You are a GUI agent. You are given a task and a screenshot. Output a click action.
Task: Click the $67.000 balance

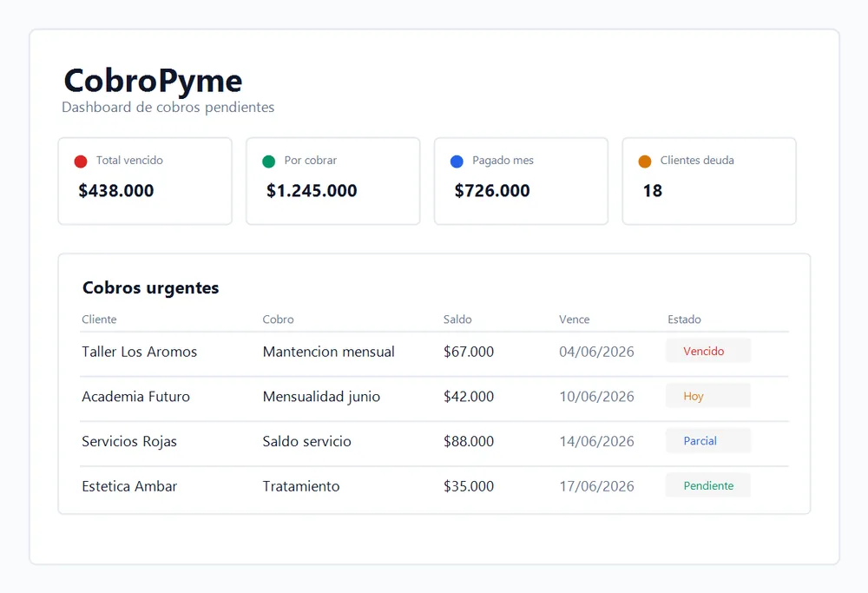[x=469, y=352]
